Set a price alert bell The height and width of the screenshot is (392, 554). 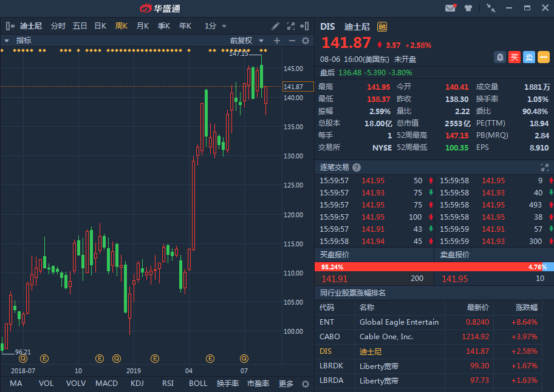(x=500, y=57)
